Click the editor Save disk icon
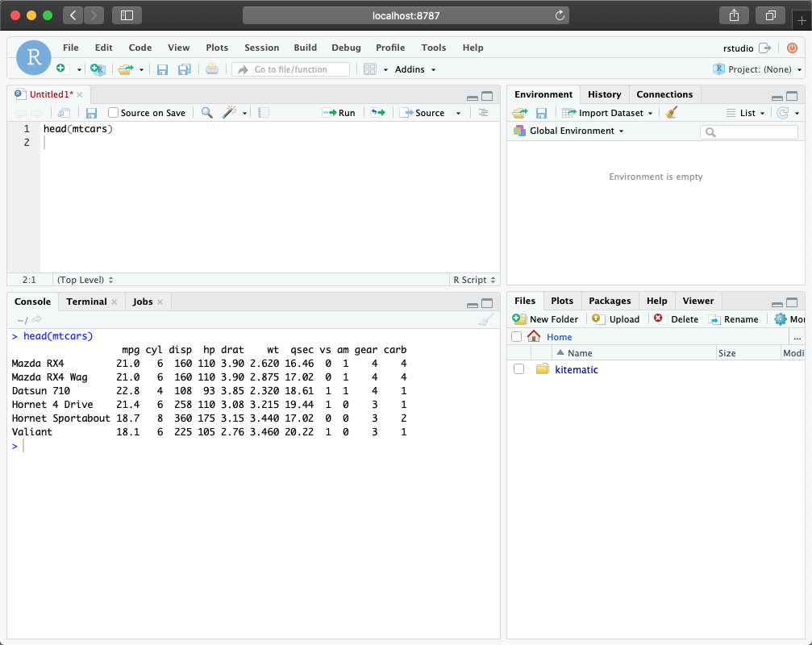This screenshot has height=645, width=812. 91,113
